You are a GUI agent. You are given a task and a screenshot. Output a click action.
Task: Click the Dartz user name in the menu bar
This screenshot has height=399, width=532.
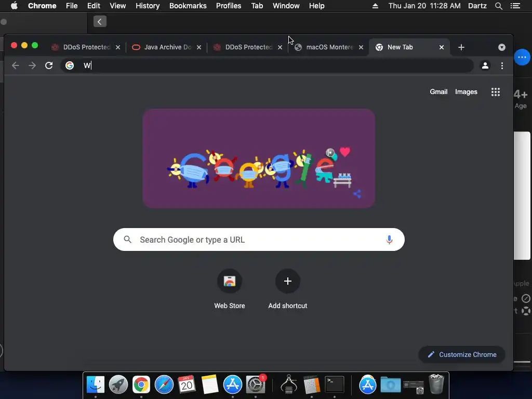[x=477, y=6]
